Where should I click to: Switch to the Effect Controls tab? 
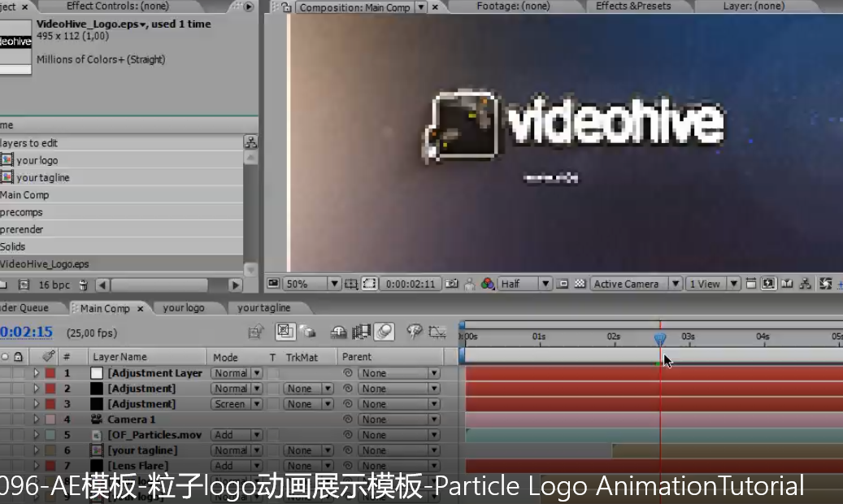coord(118,6)
